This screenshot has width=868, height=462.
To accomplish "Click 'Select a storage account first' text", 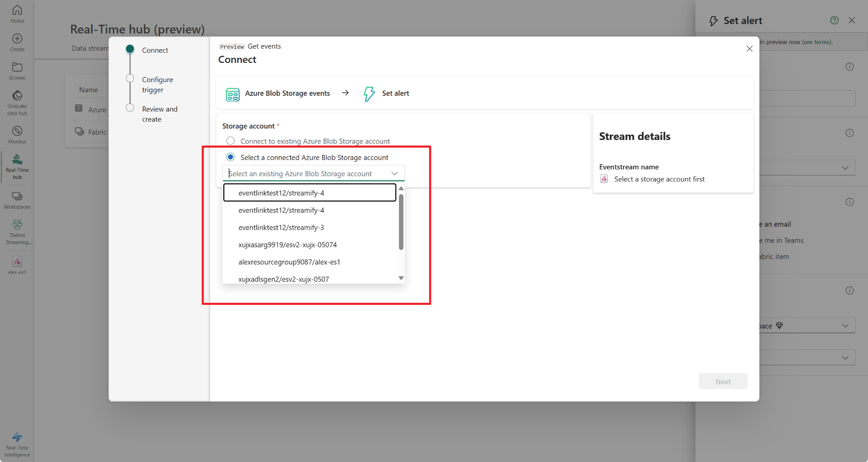I will coord(659,179).
